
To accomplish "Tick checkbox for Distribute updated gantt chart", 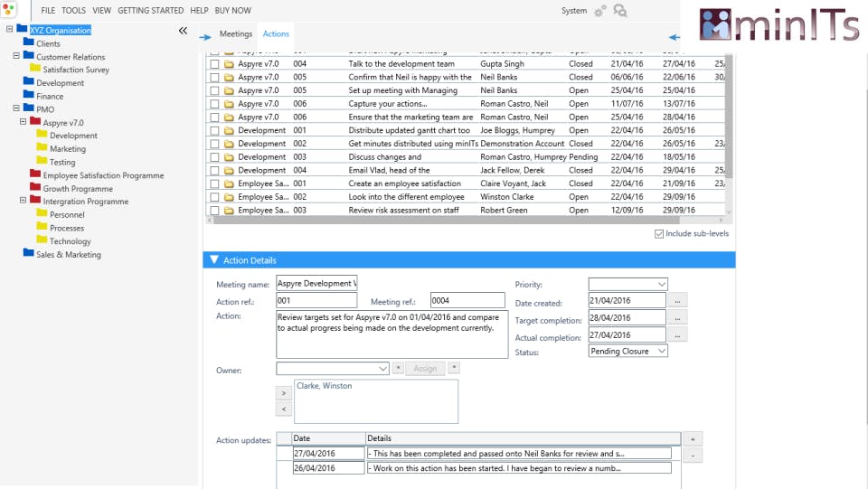I will (x=215, y=130).
